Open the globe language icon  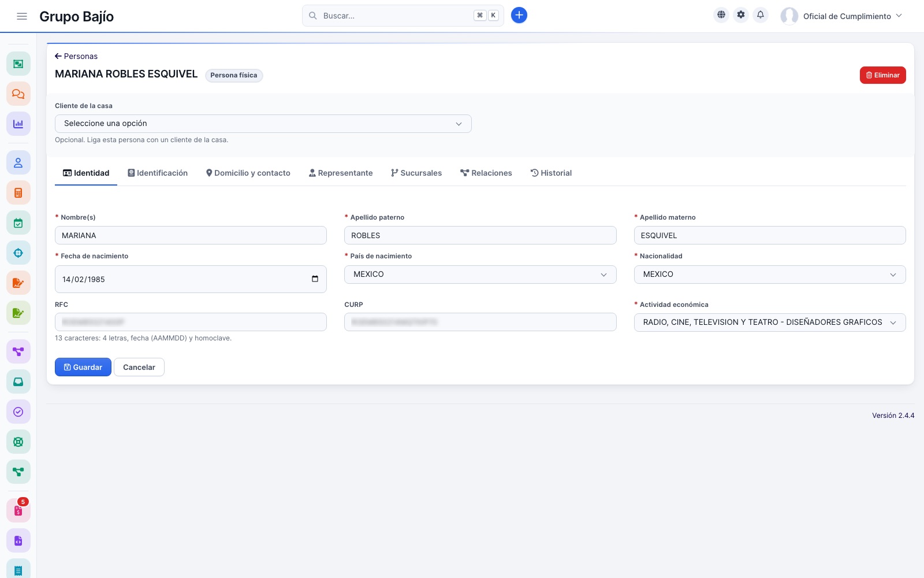point(721,15)
